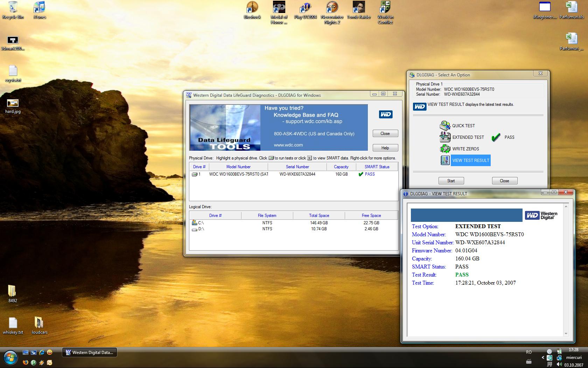
Task: Launch Medal of Honor shortcut
Action: coord(279,12)
